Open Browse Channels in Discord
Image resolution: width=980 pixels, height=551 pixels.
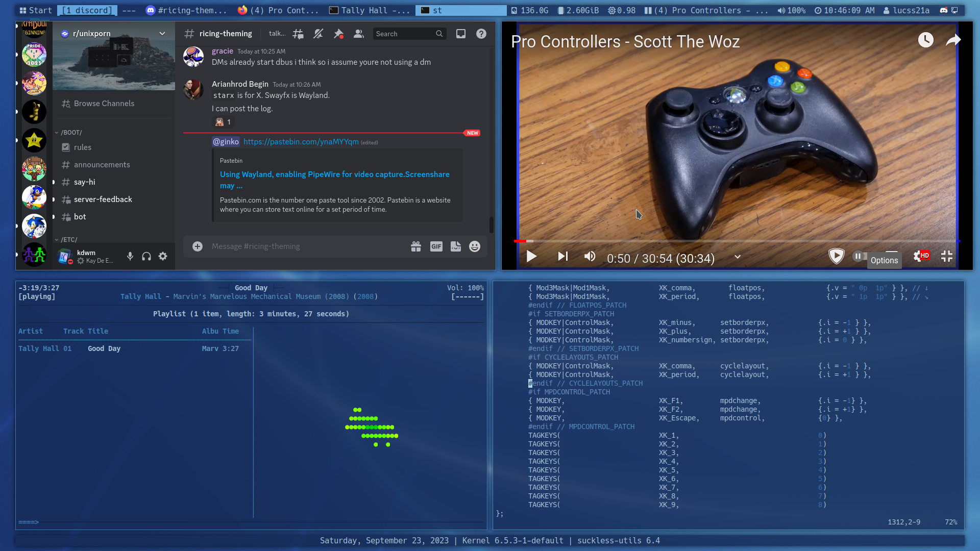pyautogui.click(x=114, y=104)
